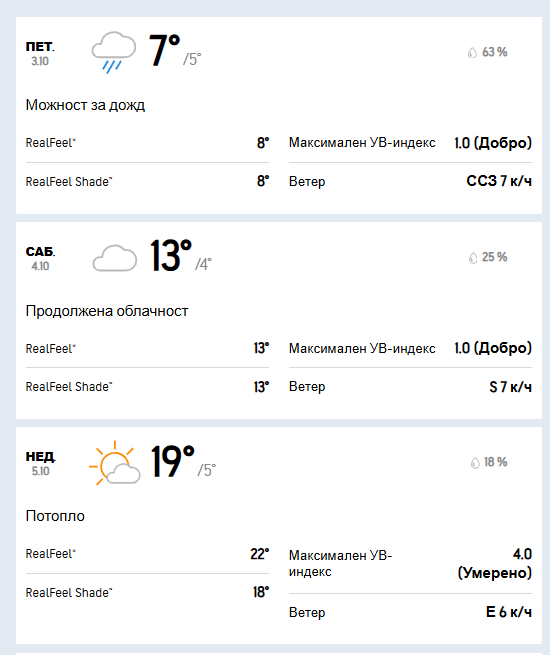550x655 pixels.
Task: Click the UV index 4.0 (Умерено) value
Action: click(x=494, y=563)
